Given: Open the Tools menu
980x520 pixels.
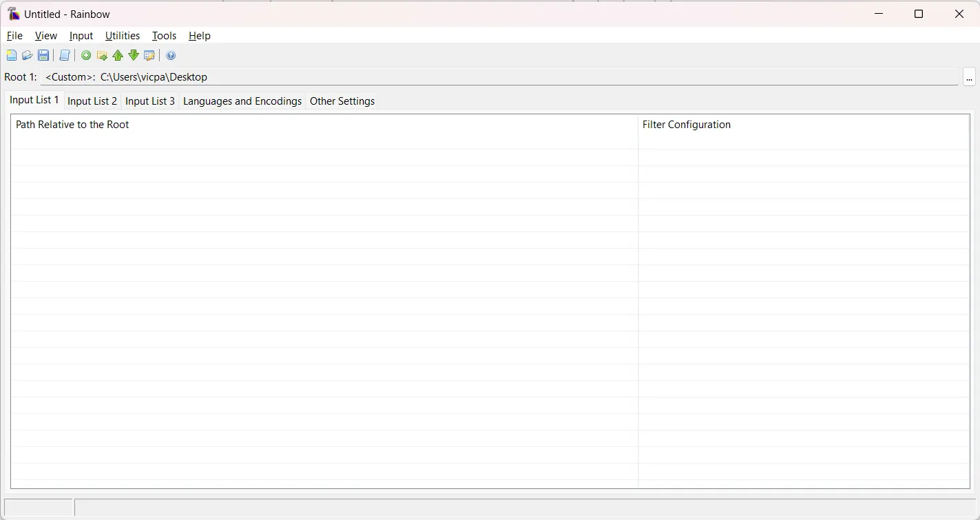Looking at the screenshot, I should (164, 36).
